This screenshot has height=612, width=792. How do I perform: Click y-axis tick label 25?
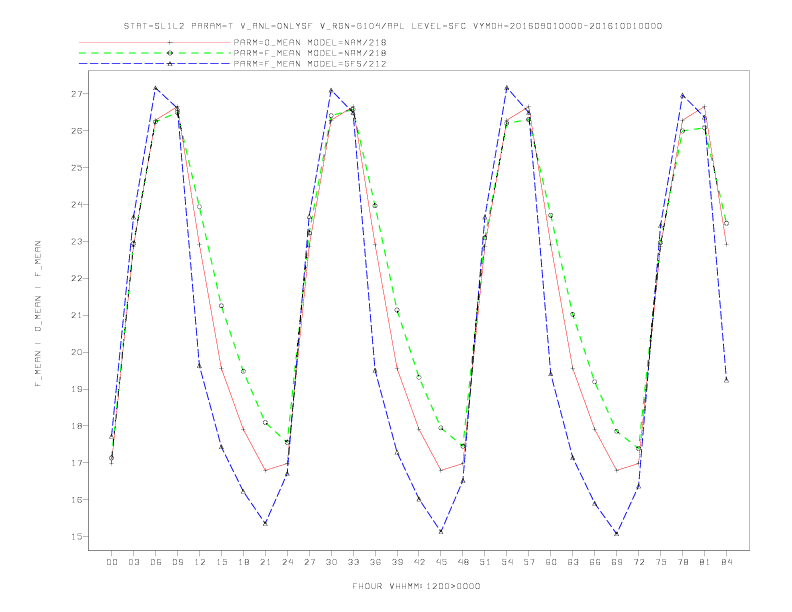coord(76,168)
